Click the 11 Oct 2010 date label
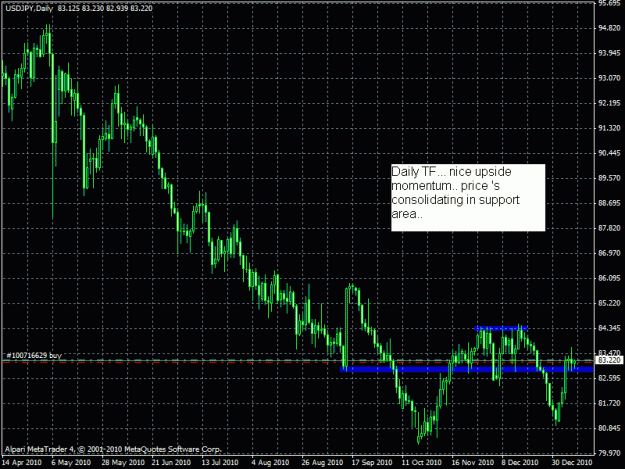 [422, 463]
